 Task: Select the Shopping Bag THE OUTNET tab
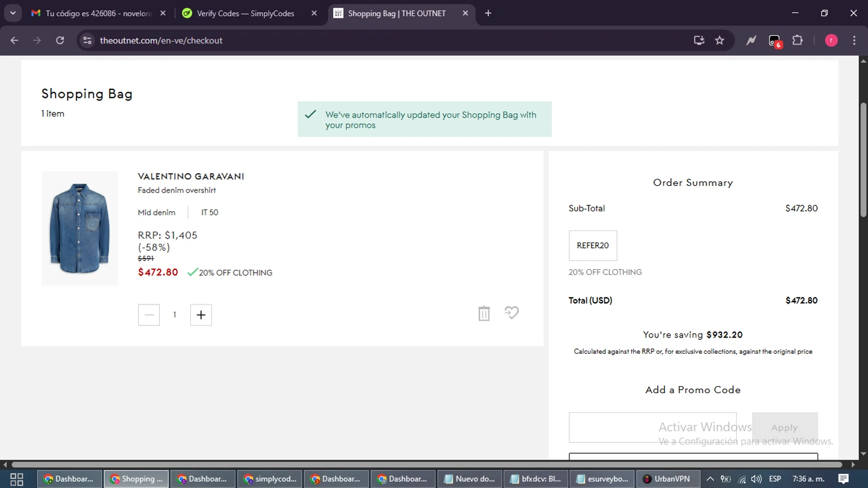397,13
